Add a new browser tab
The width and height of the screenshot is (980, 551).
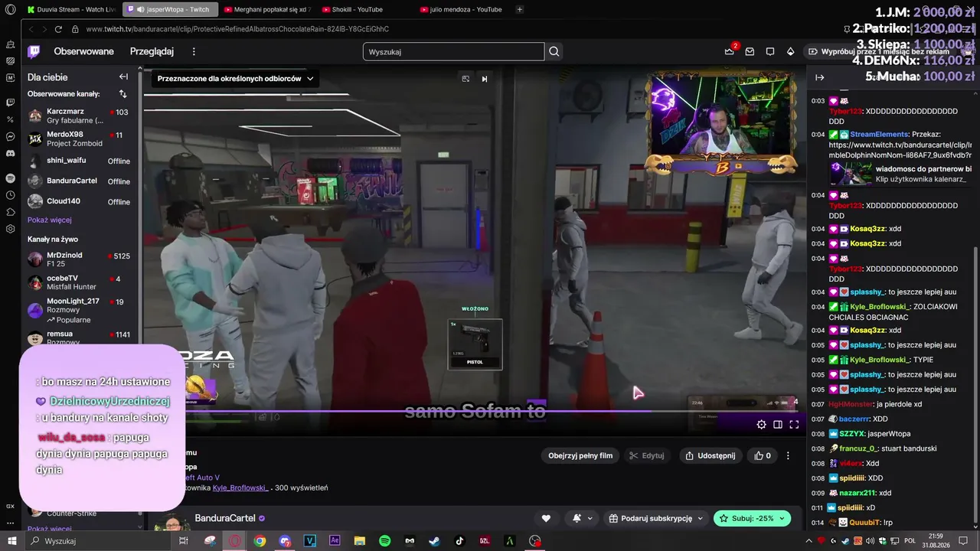click(520, 9)
